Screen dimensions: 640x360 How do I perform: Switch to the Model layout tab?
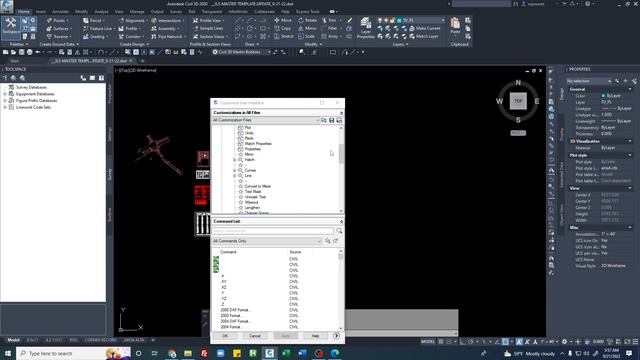tap(13, 340)
